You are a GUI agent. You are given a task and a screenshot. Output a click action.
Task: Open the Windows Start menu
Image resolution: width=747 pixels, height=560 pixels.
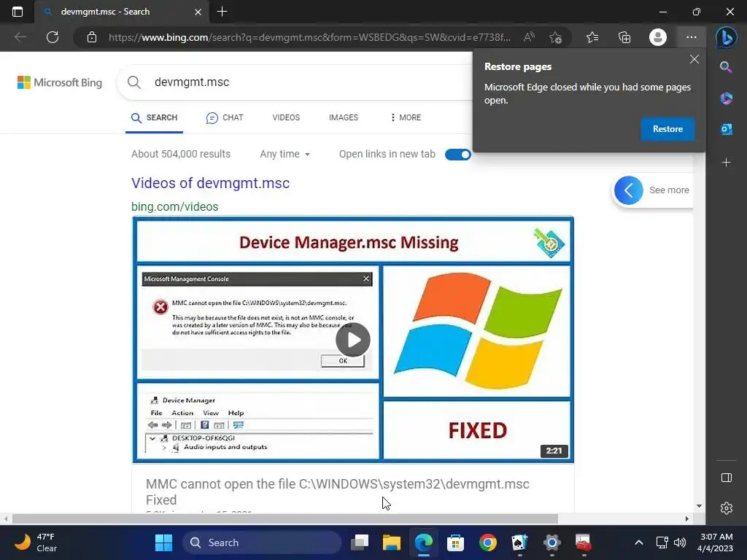(x=164, y=542)
